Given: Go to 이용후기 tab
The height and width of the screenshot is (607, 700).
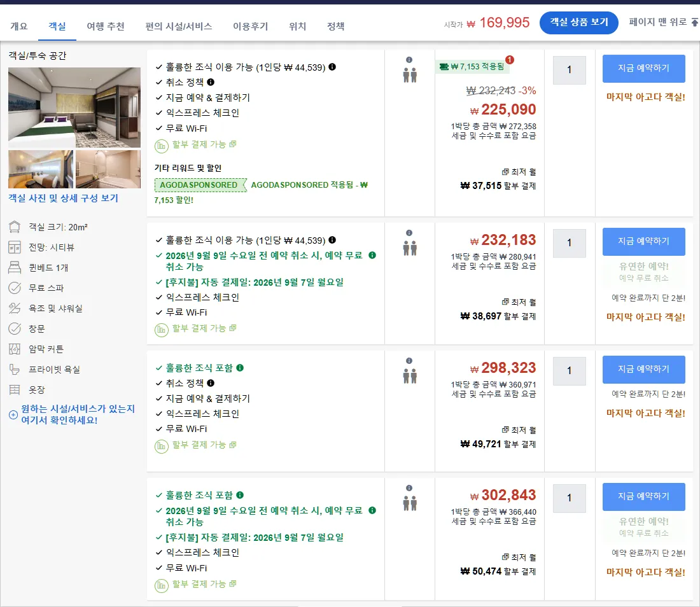Looking at the screenshot, I should 251,26.
